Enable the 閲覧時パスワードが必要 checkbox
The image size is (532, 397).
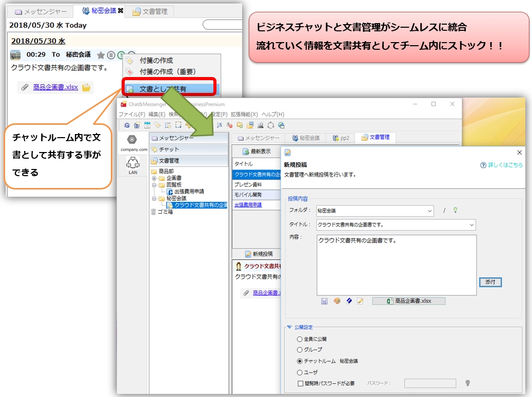[300, 383]
